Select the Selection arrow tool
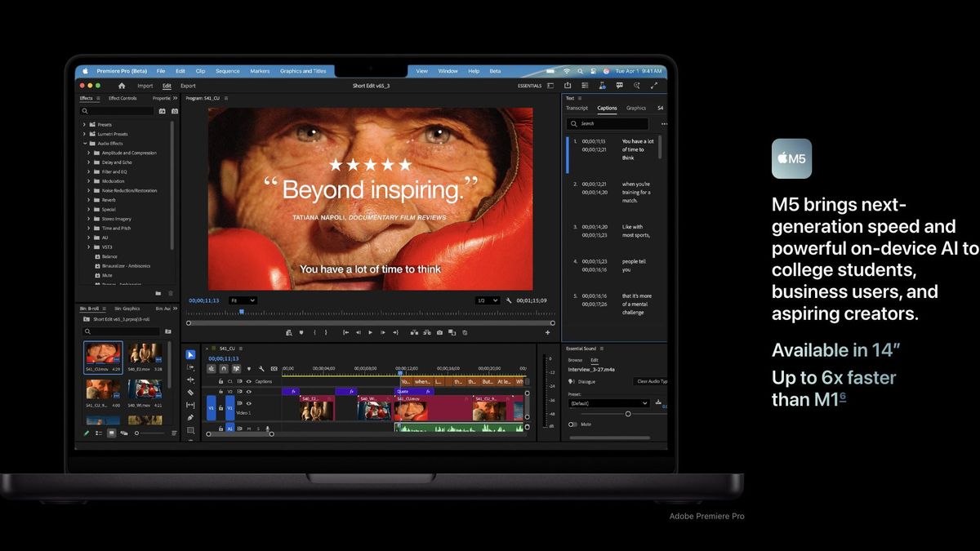This screenshot has height=551, width=980. (190, 355)
